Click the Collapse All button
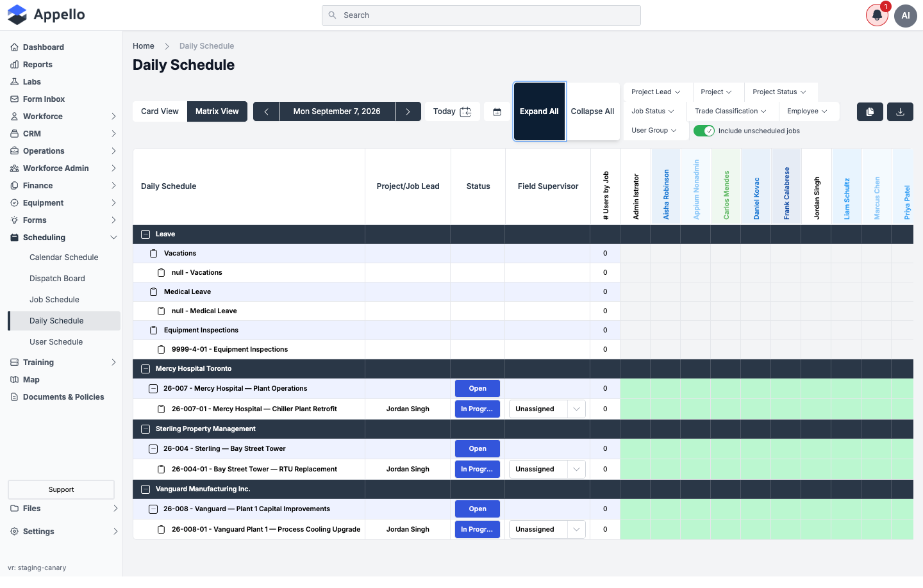 [593, 111]
